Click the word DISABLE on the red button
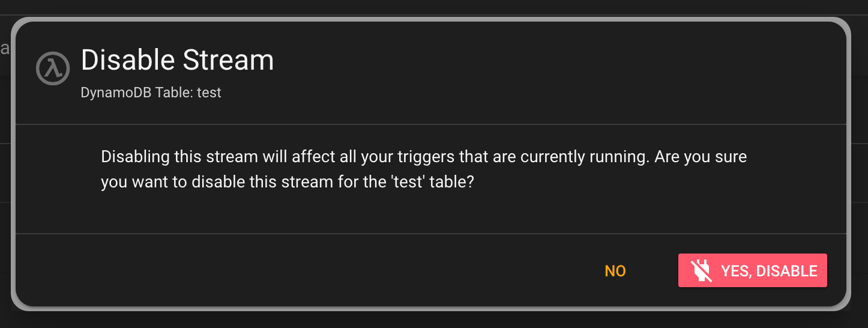The height and width of the screenshot is (328, 868). pyautogui.click(x=787, y=271)
